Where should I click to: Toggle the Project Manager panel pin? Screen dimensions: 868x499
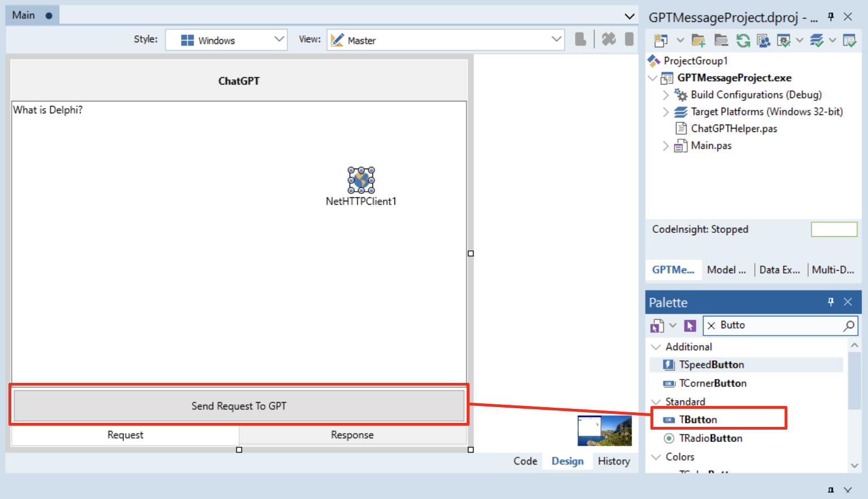(x=830, y=17)
